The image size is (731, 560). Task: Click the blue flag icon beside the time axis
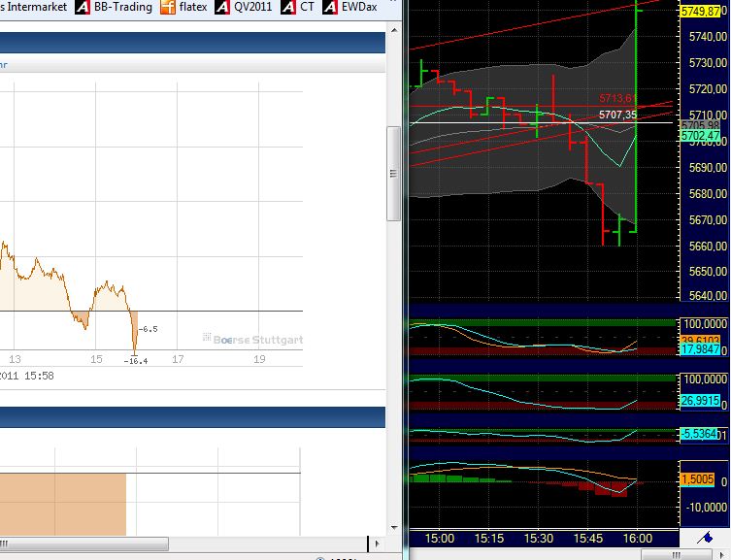pos(705,538)
